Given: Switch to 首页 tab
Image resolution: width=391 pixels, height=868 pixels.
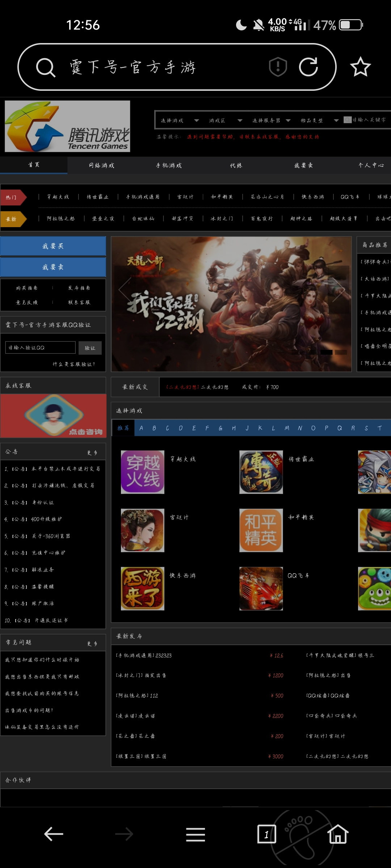Looking at the screenshot, I should [x=34, y=165].
